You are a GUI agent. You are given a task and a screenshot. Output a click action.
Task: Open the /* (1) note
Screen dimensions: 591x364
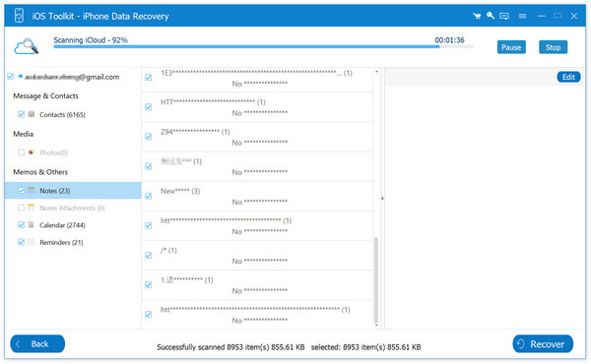pyautogui.click(x=257, y=256)
